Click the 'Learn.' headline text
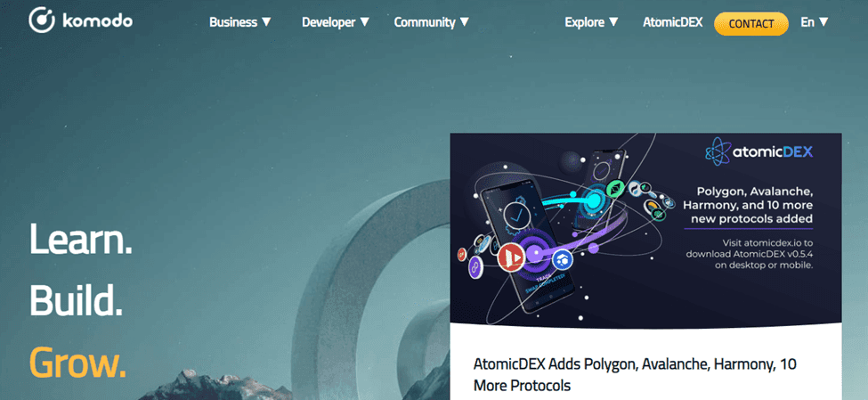Viewport: 868px width, 400px height. (x=81, y=238)
